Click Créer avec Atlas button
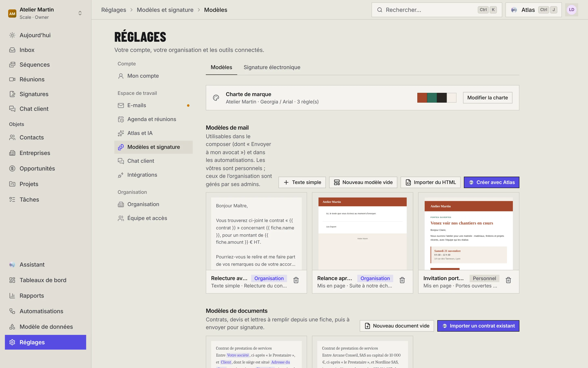 (492, 182)
